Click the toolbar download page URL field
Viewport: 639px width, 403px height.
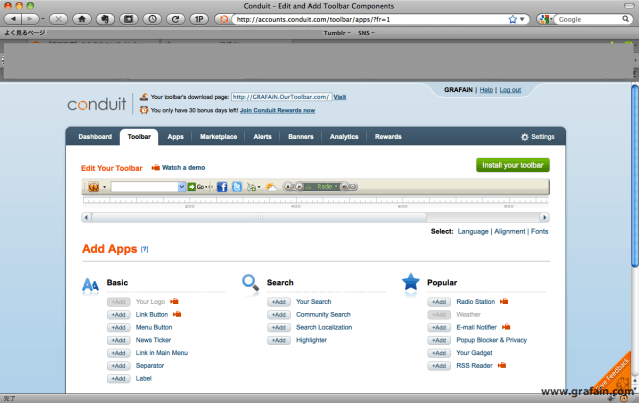[x=281, y=97]
